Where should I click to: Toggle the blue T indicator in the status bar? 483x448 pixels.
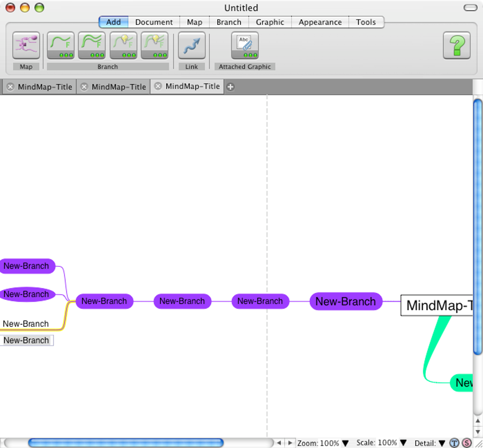(454, 443)
